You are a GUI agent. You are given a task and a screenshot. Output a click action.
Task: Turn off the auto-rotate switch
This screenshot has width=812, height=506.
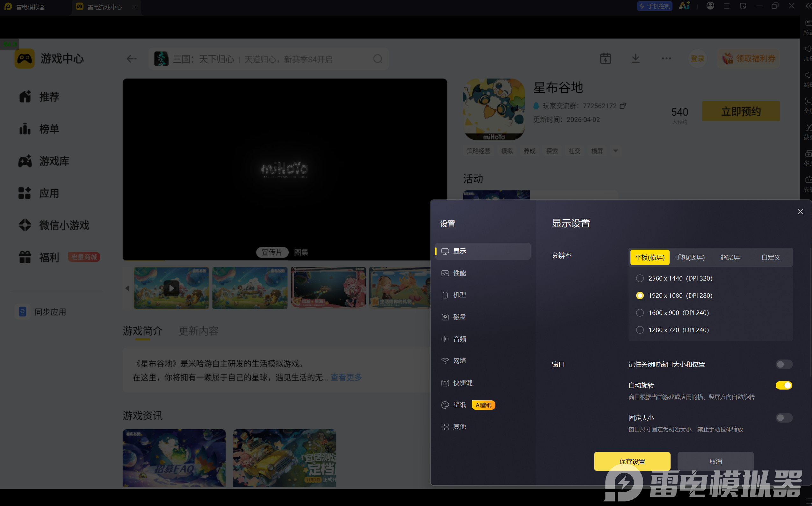pyautogui.click(x=784, y=385)
